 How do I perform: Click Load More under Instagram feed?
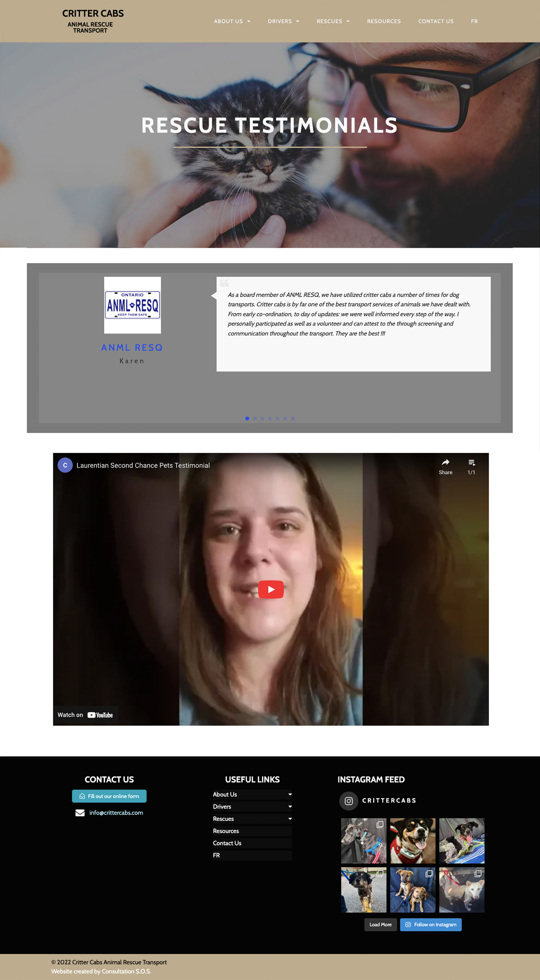[380, 925]
